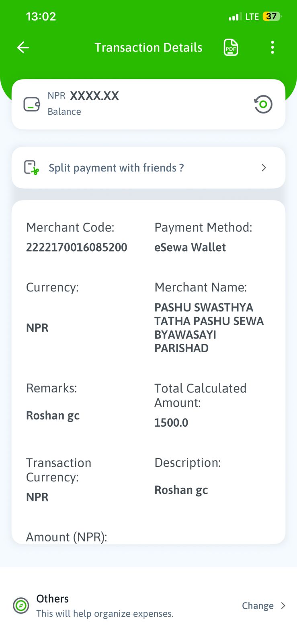Open the three-dot overflow menu
This screenshot has height=644, width=297.
click(x=272, y=47)
